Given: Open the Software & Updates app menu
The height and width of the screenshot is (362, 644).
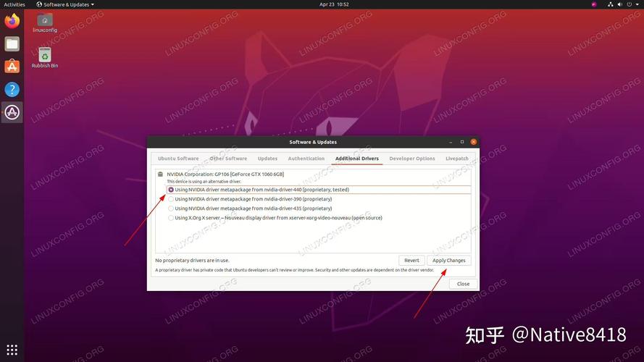Looking at the screenshot, I should pyautogui.click(x=65, y=4).
